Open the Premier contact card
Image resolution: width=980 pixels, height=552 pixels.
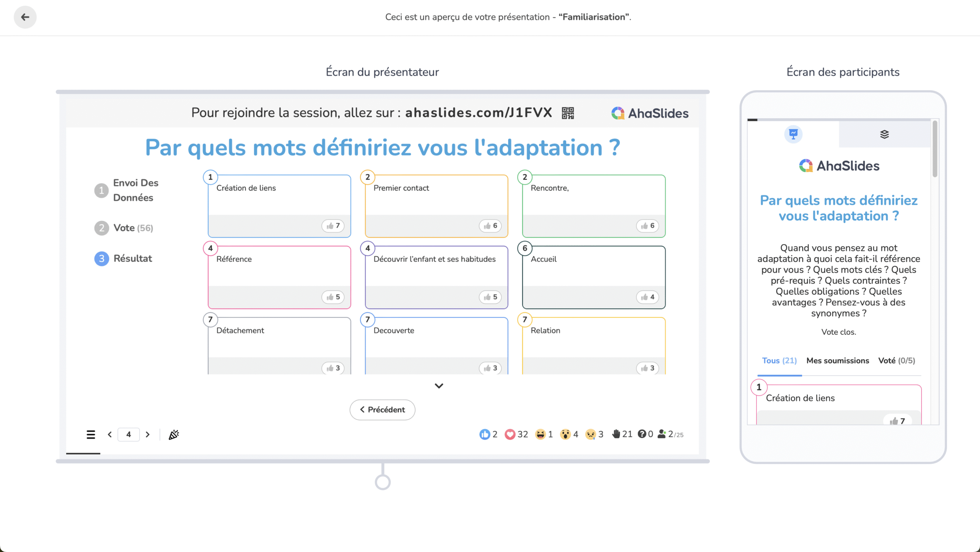coord(436,206)
